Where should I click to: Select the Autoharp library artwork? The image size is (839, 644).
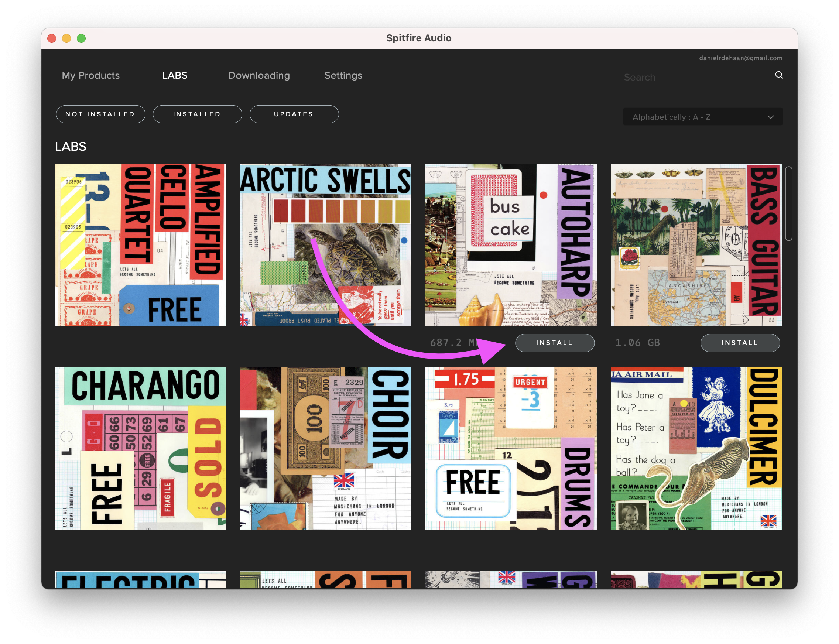511,245
